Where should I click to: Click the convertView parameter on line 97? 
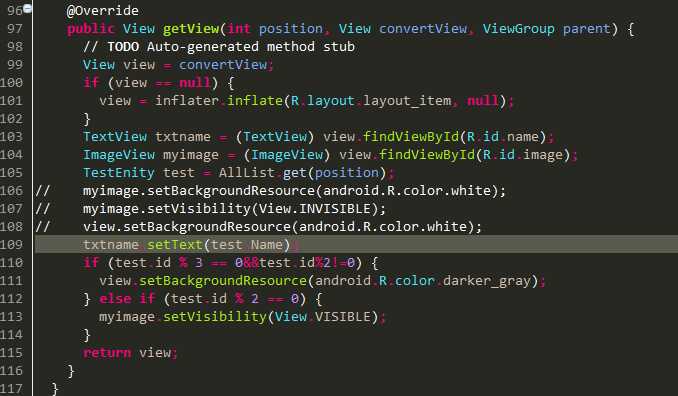click(x=423, y=29)
